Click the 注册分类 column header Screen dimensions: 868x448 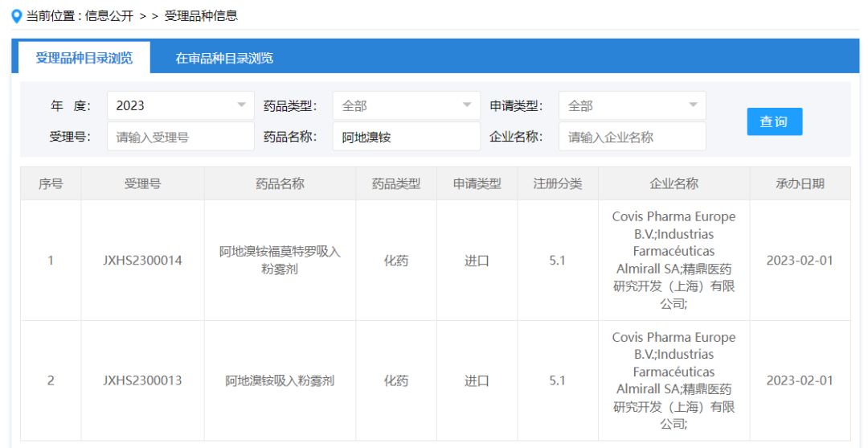point(557,183)
